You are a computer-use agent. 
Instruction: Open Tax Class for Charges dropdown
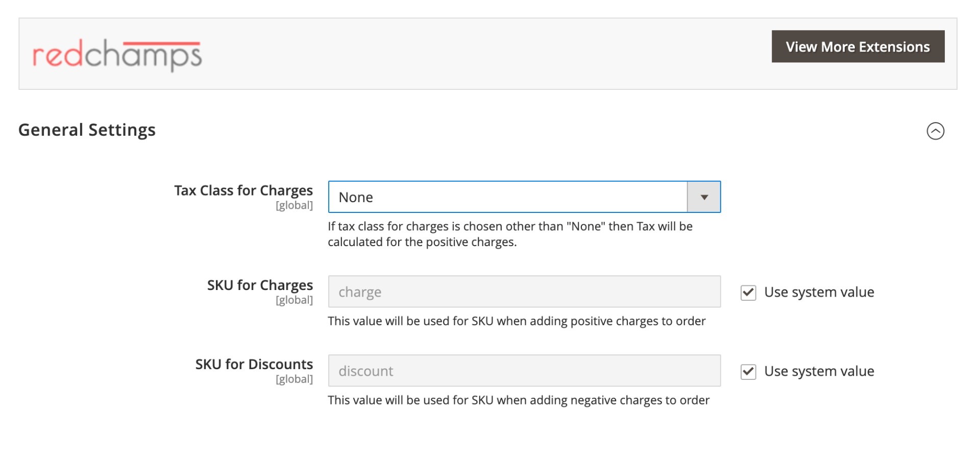click(x=524, y=197)
